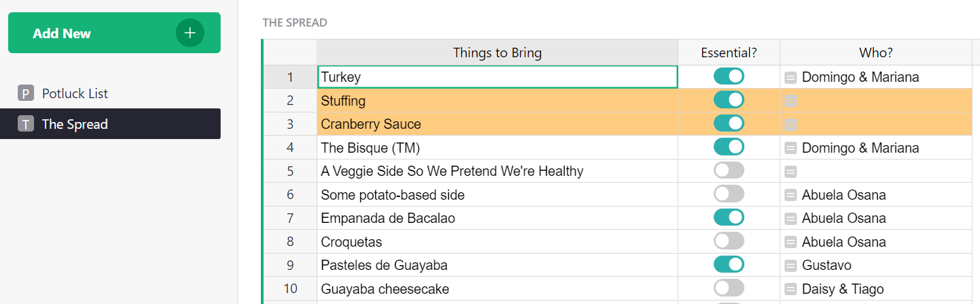
Task: Enable the Essential toggle for Croquetas
Action: [729, 241]
